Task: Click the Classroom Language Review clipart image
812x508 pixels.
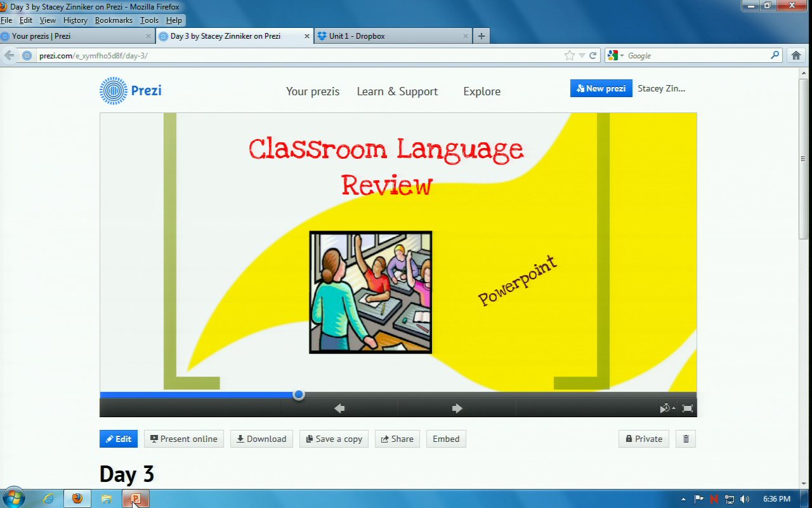Action: (370, 292)
